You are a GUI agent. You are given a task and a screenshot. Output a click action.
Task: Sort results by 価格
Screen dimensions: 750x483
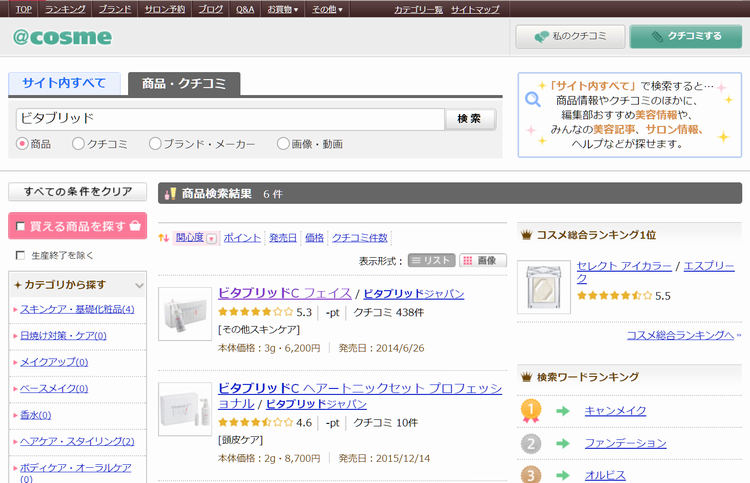(x=315, y=238)
